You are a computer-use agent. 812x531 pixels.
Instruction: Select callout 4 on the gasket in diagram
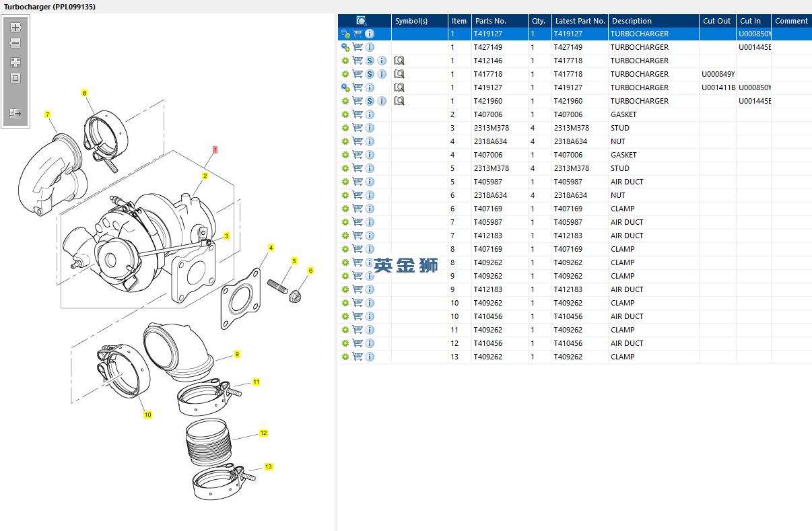[x=271, y=248]
